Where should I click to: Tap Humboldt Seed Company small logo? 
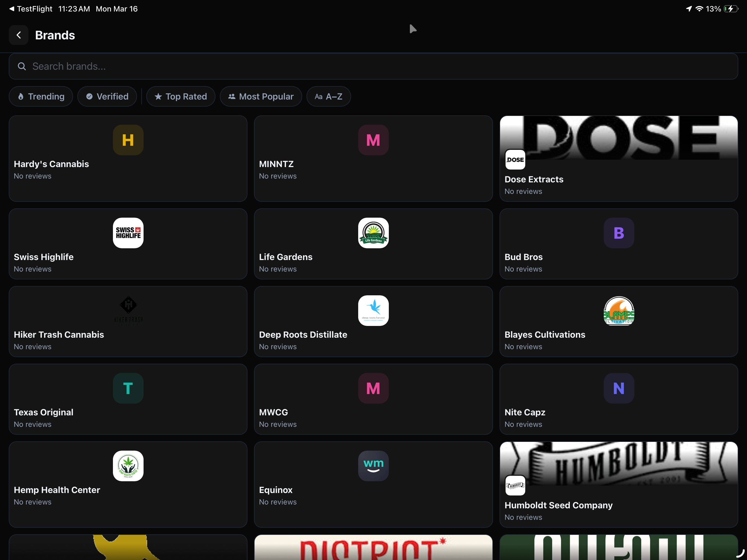tap(515, 486)
